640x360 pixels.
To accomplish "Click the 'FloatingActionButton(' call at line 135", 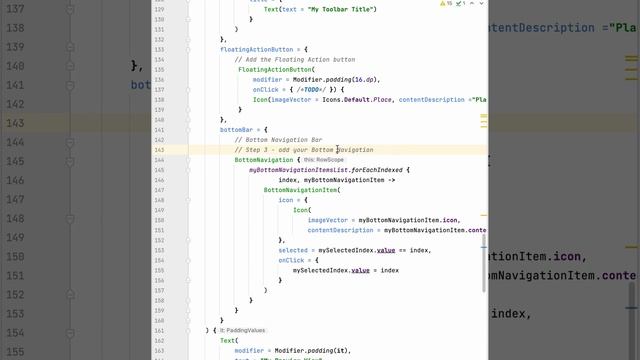I will tap(276, 70).
